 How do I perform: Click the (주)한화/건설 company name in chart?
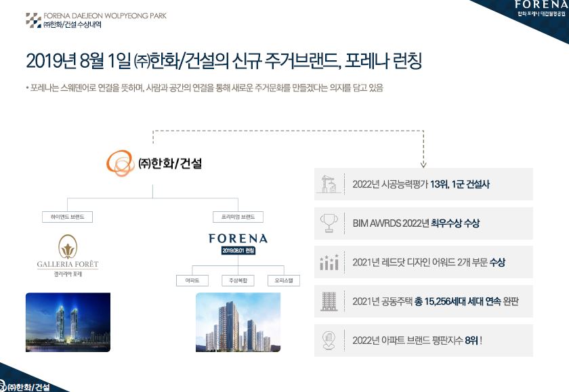point(170,163)
